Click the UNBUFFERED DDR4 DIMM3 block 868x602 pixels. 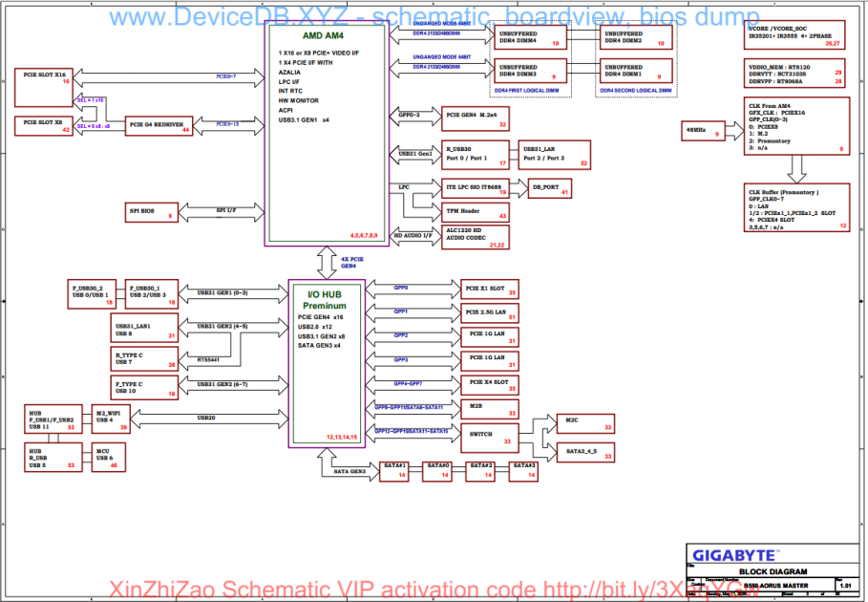click(x=530, y=71)
